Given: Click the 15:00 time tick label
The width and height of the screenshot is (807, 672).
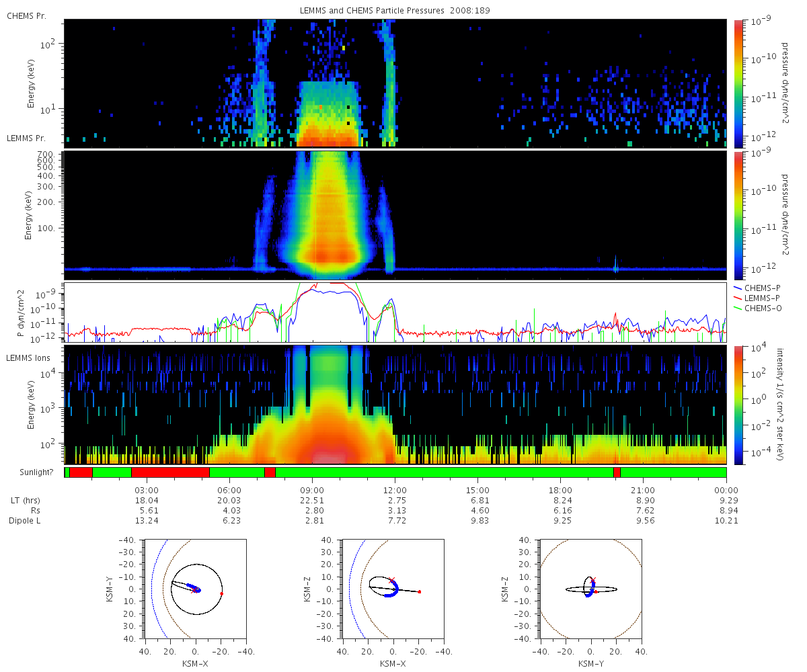Looking at the screenshot, I should 478,490.
